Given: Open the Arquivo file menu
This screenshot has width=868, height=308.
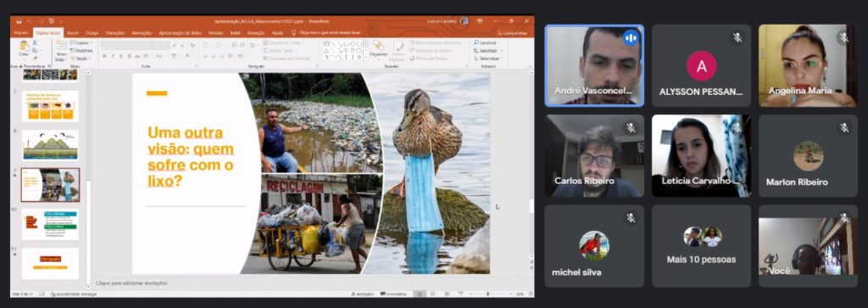Looking at the screenshot, I should (20, 33).
